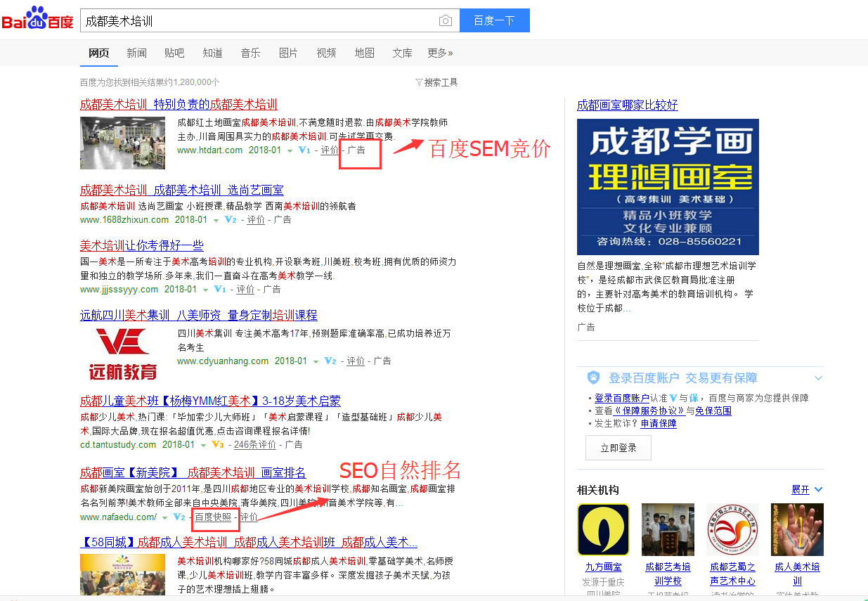Expand dropdown arrow after cdyuanhang.com date
Viewport: 868px width, 601px height.
coord(315,362)
